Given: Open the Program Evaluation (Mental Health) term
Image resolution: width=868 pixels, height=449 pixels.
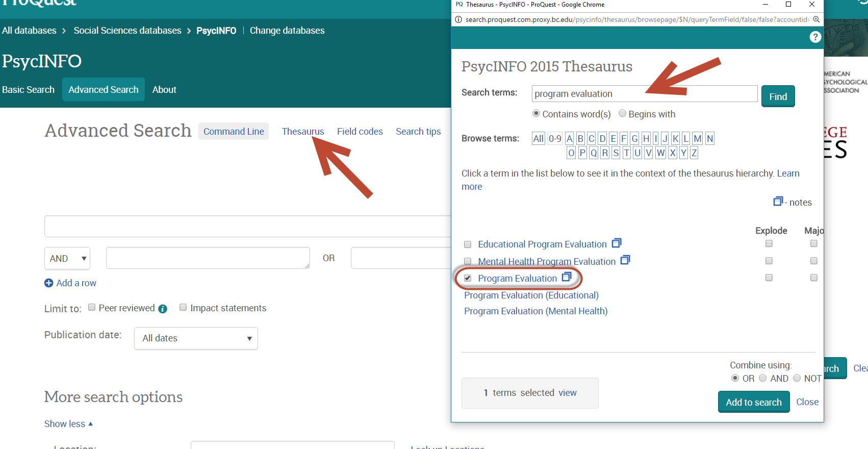Looking at the screenshot, I should [x=536, y=311].
